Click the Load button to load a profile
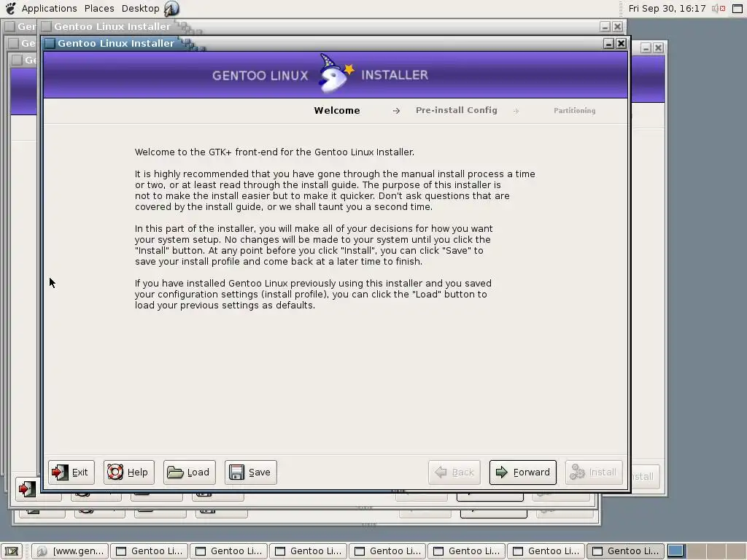 (189, 472)
